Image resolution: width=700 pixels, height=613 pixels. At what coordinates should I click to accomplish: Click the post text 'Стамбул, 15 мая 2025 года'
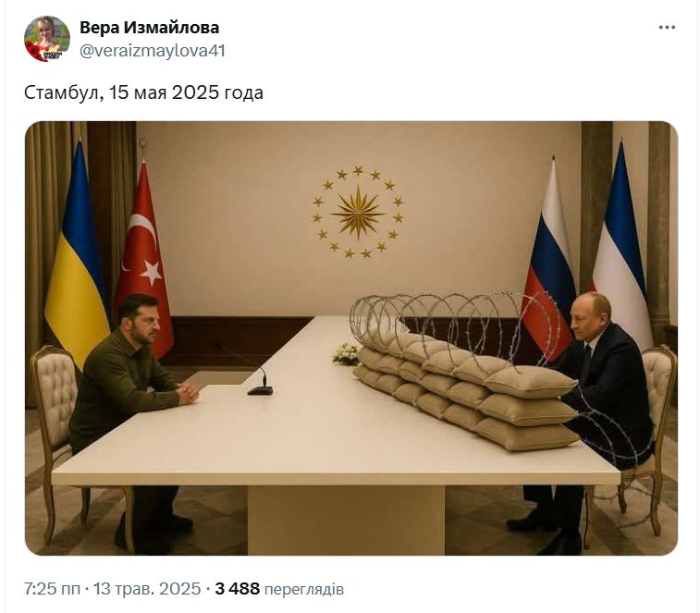tap(143, 92)
